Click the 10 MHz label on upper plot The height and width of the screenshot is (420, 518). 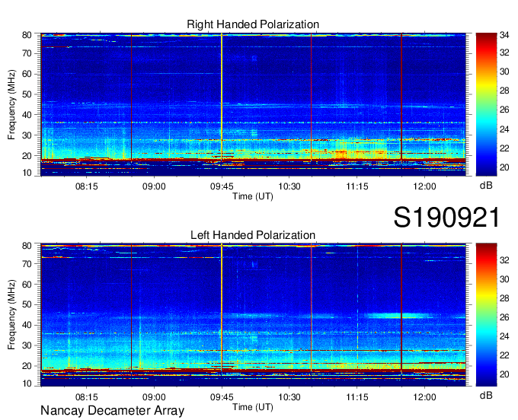tap(27, 173)
